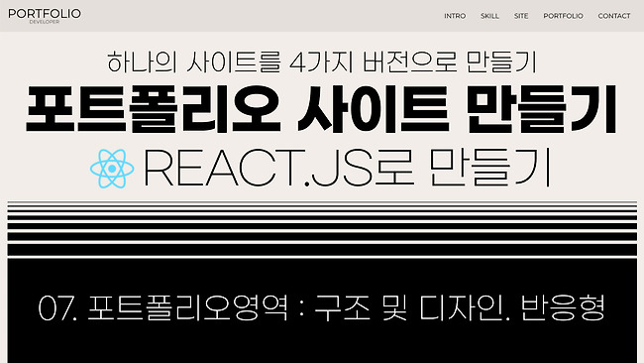Click the PORTFOLIO logo at top left
The height and width of the screenshot is (363, 644).
point(45,14)
